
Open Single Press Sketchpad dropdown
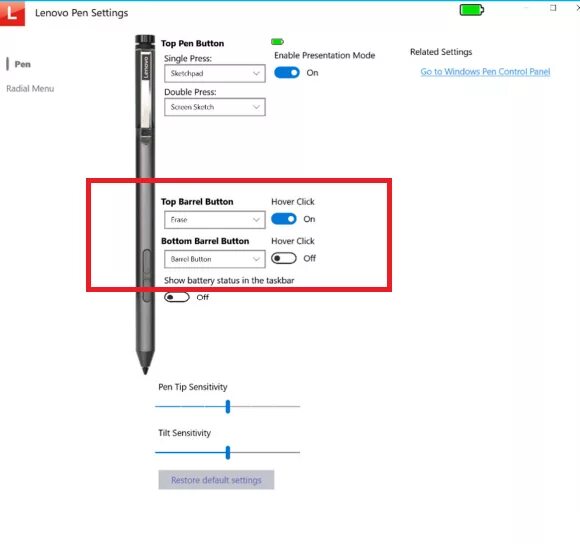(215, 74)
